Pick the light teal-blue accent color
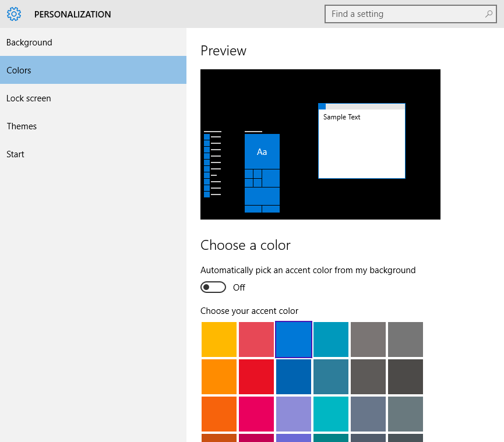 tap(331, 339)
